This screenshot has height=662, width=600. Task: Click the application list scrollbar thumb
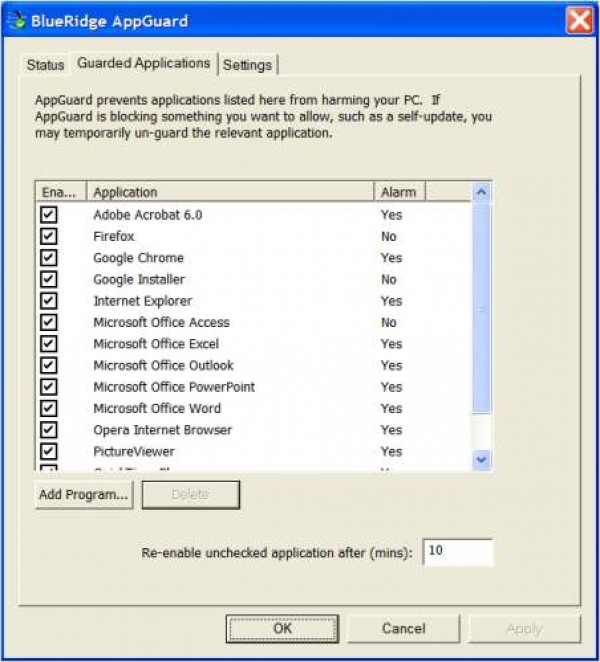click(481, 308)
